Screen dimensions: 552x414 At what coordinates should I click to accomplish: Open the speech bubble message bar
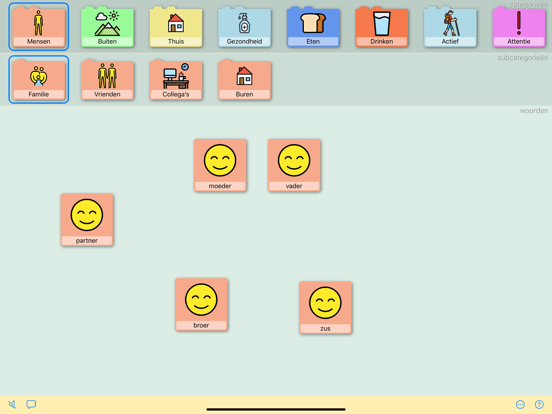31,404
